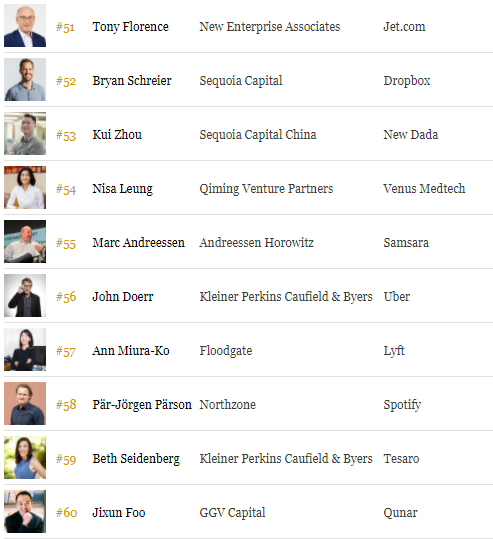Viewport: 493px width, 539px height.
Task: Select John Doerr's thumbnail photo
Action: pos(25,295)
